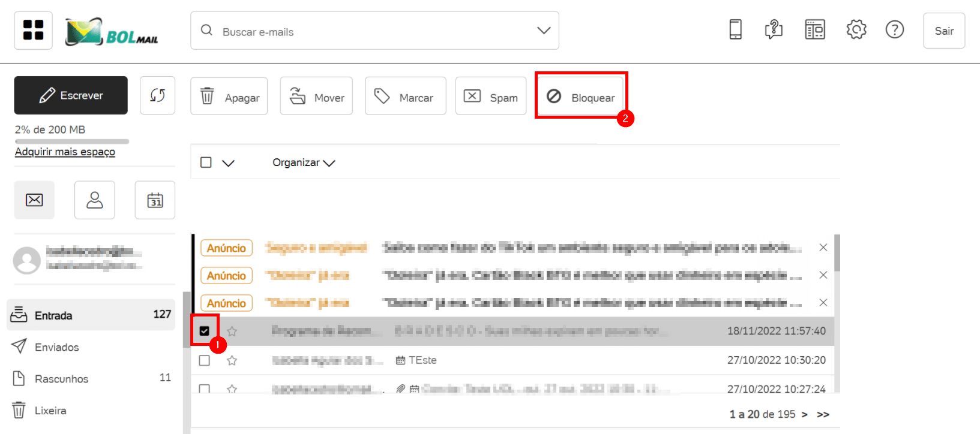Click into the Buscar e-mails search field
Image resolution: width=980 pixels, height=434 pixels.
pos(375,31)
